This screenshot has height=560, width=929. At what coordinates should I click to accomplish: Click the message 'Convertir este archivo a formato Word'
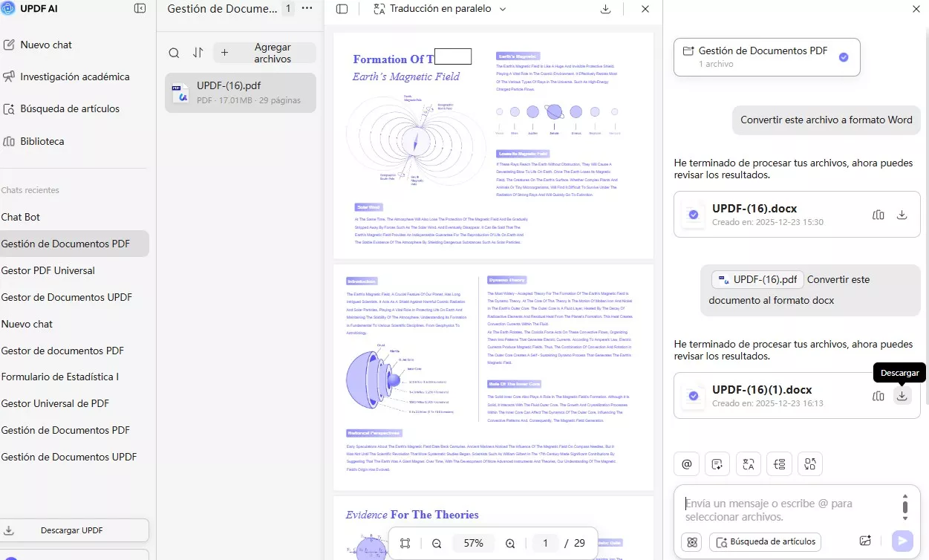tap(827, 120)
